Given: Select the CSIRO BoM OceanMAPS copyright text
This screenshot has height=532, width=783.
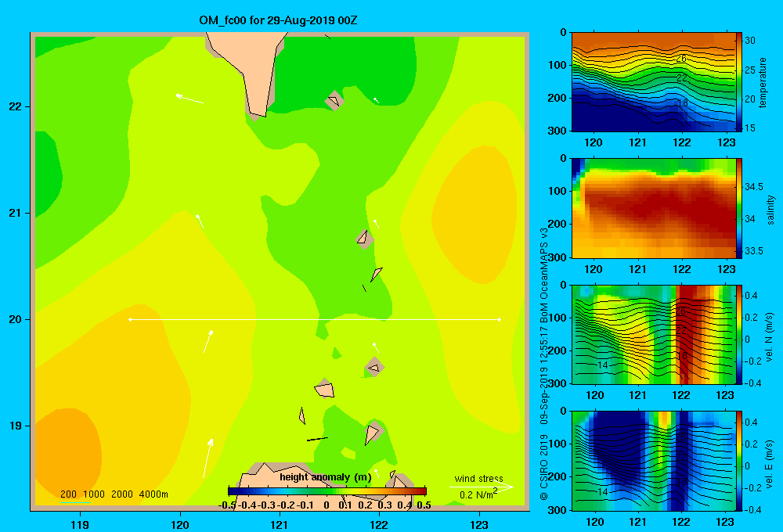Looking at the screenshot, I should pos(544,365).
